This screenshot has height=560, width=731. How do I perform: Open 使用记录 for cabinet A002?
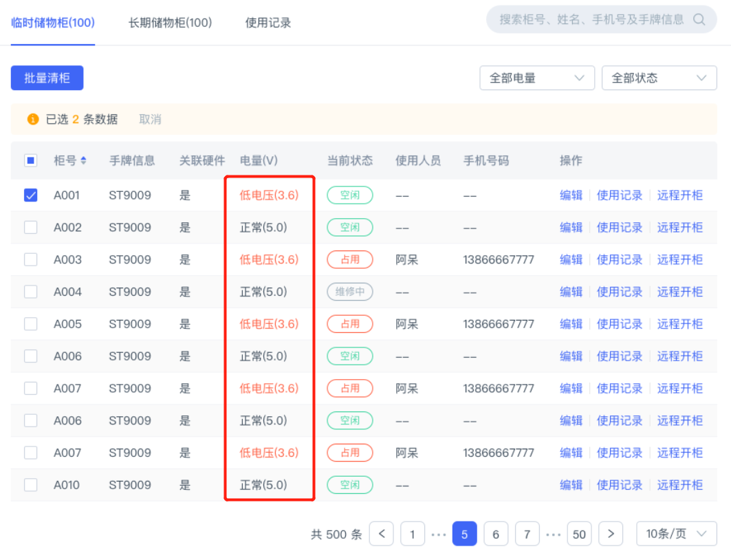point(620,228)
